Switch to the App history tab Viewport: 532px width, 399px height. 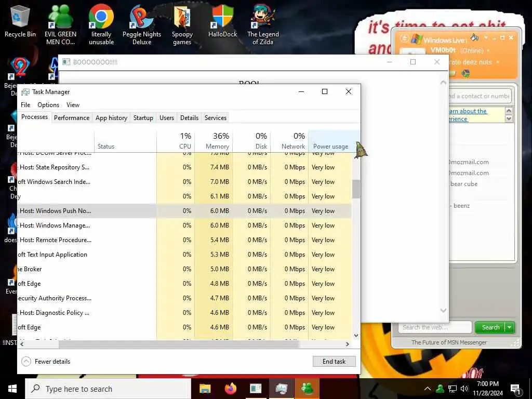click(111, 118)
